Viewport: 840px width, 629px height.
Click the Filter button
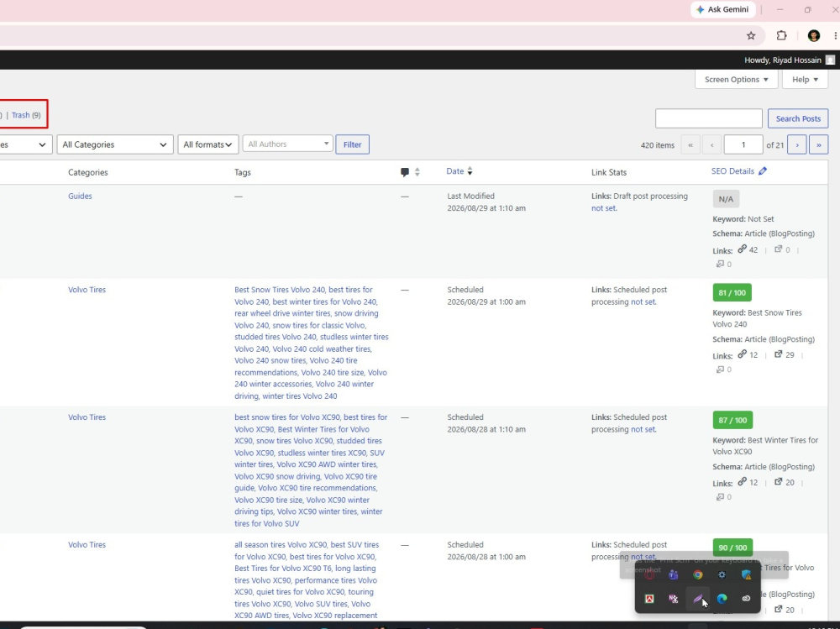point(352,144)
